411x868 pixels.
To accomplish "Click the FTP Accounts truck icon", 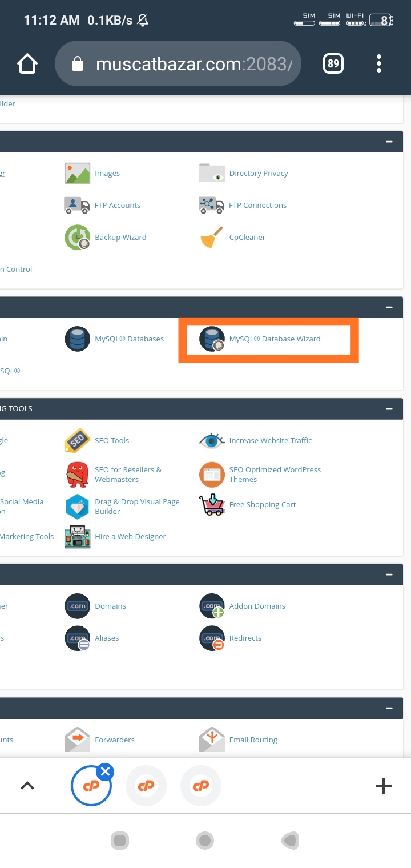I will coord(77,206).
